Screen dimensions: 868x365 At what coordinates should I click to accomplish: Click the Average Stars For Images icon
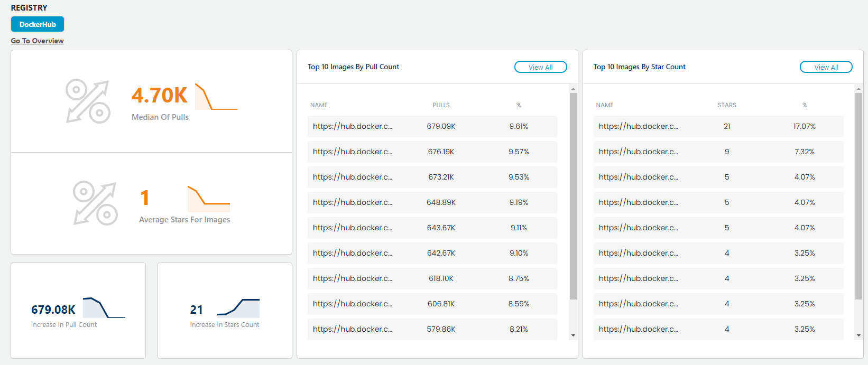(95, 203)
